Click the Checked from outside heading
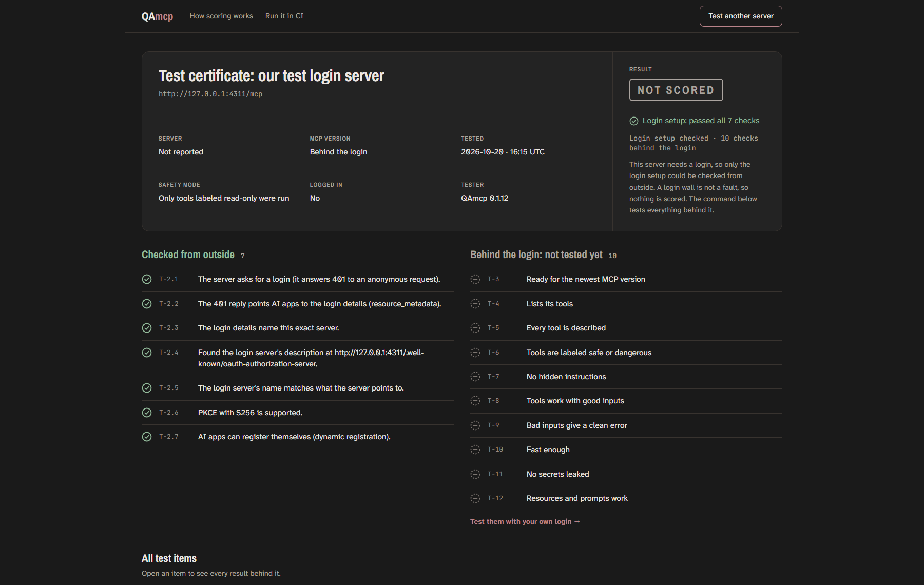 coord(188,255)
